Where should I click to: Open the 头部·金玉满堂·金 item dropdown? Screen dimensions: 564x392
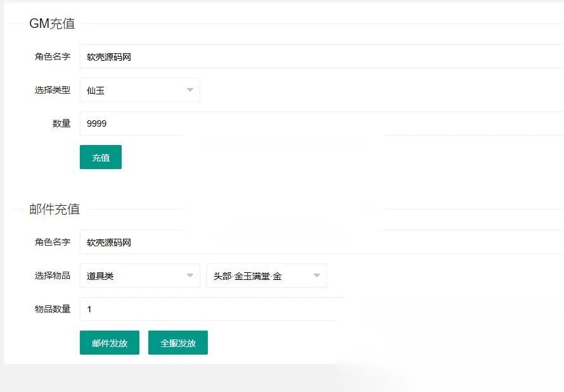click(267, 275)
